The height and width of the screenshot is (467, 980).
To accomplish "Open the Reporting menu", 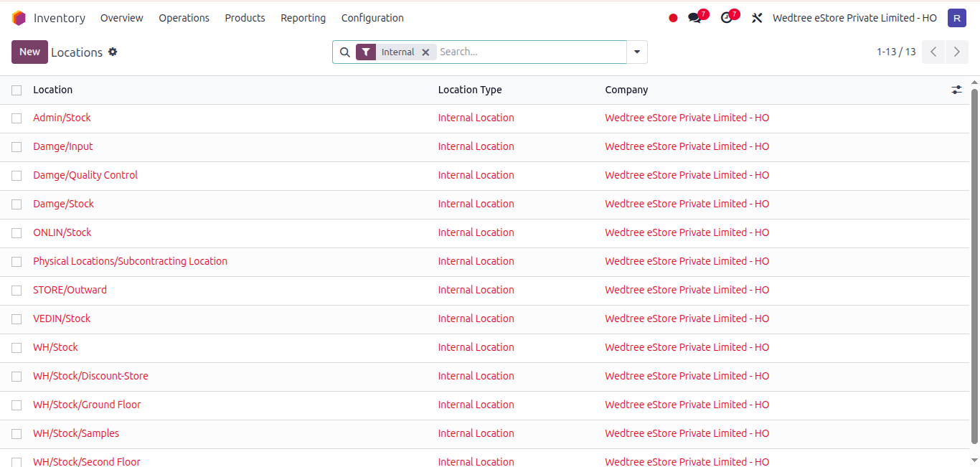I will 303,18.
